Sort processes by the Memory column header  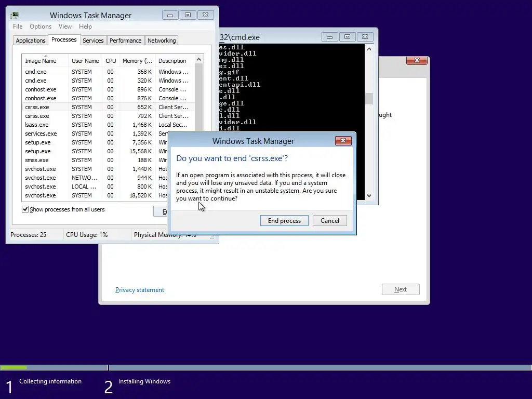[x=137, y=61]
